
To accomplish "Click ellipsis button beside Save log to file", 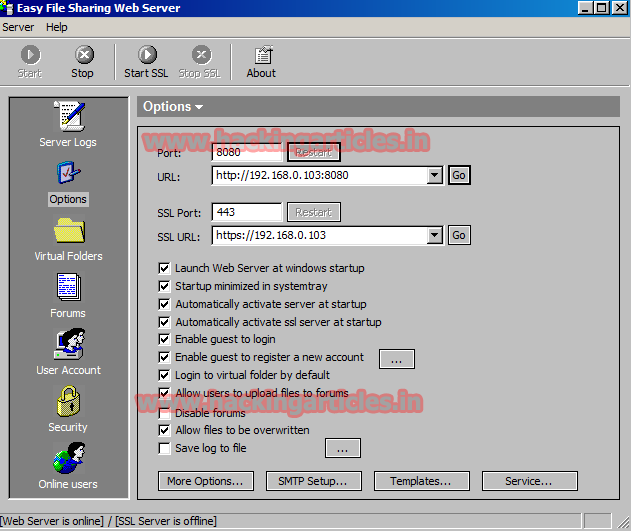I will [342, 448].
